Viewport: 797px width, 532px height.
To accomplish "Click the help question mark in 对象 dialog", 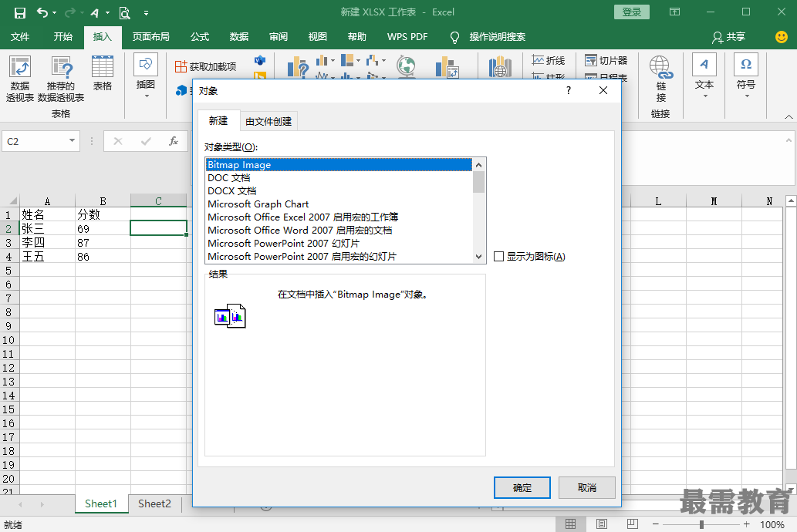I will tap(569, 90).
